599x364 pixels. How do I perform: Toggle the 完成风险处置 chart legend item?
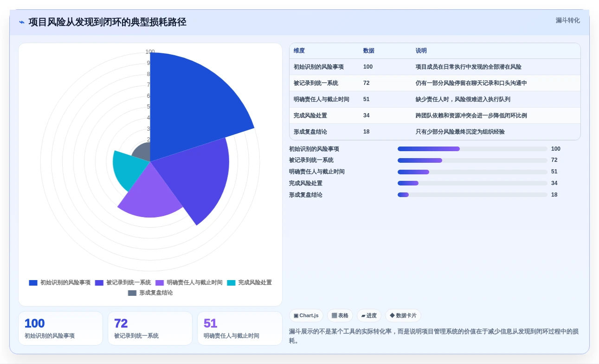[249, 282]
